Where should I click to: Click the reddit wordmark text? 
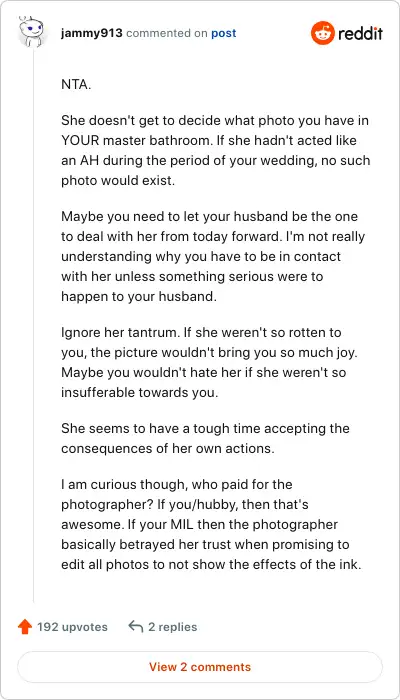pyautogui.click(x=360, y=33)
